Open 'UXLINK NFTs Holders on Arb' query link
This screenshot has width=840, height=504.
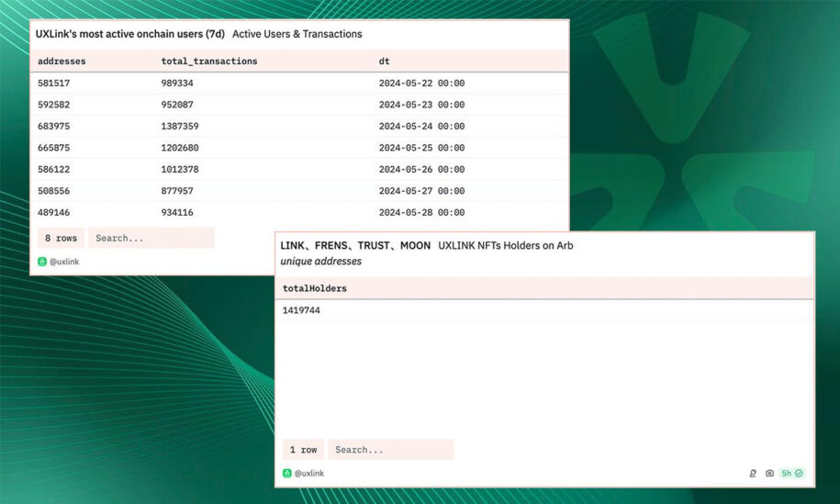tap(506, 245)
